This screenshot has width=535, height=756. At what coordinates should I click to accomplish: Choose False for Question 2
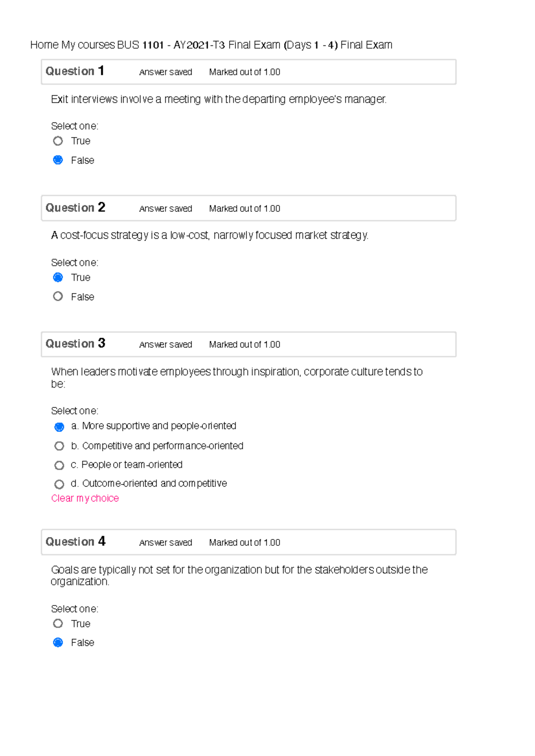point(58,296)
